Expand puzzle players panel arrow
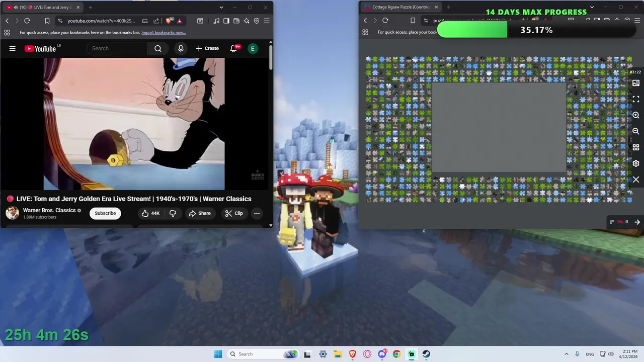 click(637, 222)
